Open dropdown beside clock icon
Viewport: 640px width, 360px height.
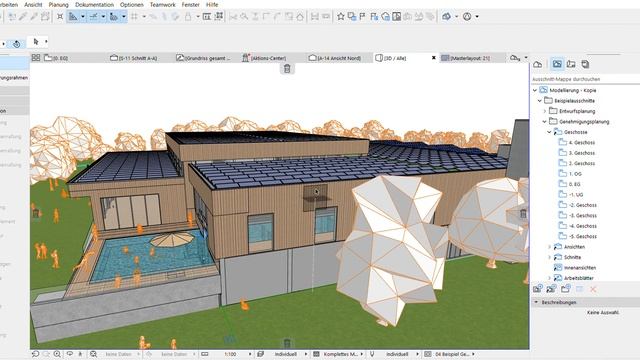(x=477, y=17)
